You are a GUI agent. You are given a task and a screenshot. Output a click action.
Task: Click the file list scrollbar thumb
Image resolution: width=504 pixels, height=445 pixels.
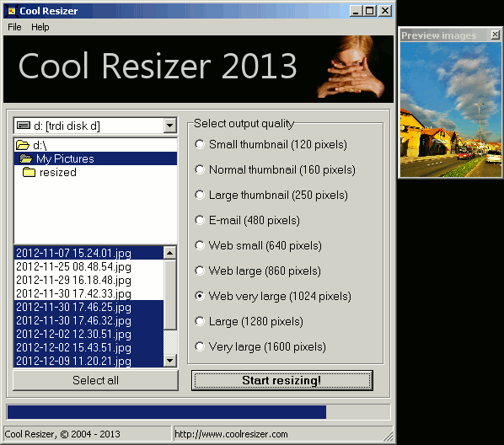coord(169,295)
